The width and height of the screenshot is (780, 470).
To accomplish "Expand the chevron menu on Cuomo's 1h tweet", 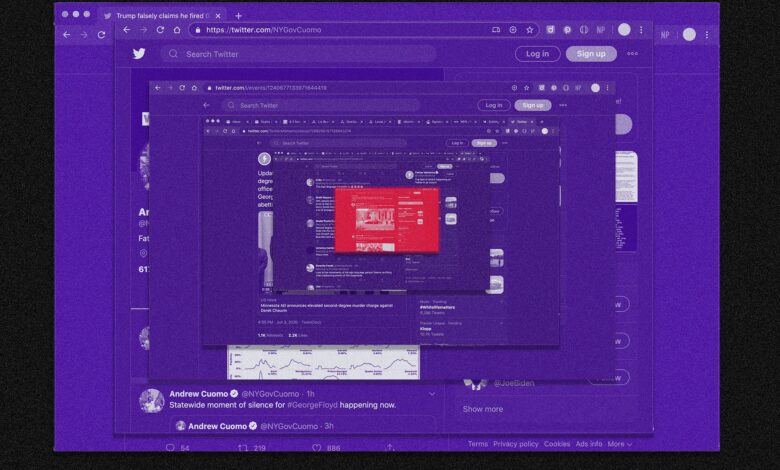I will click(432, 394).
